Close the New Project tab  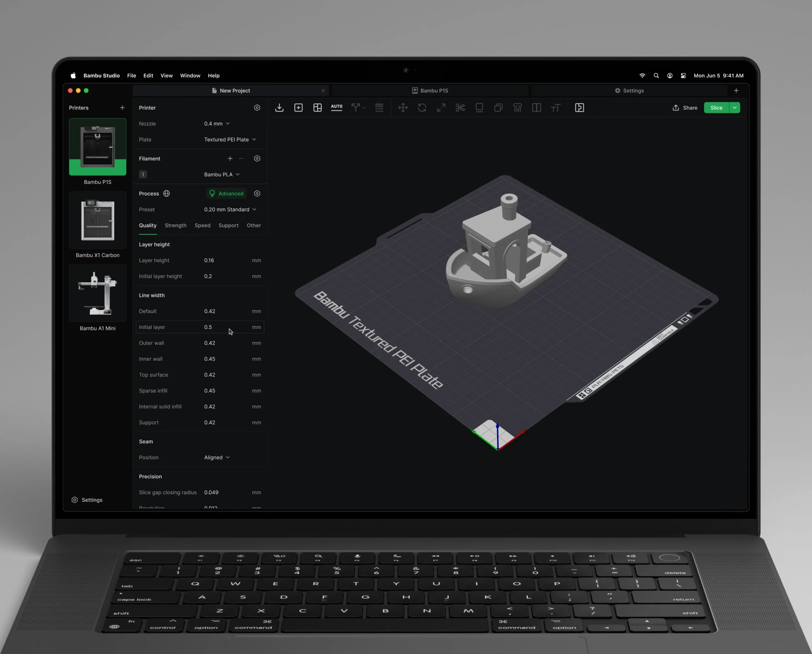pyautogui.click(x=323, y=90)
